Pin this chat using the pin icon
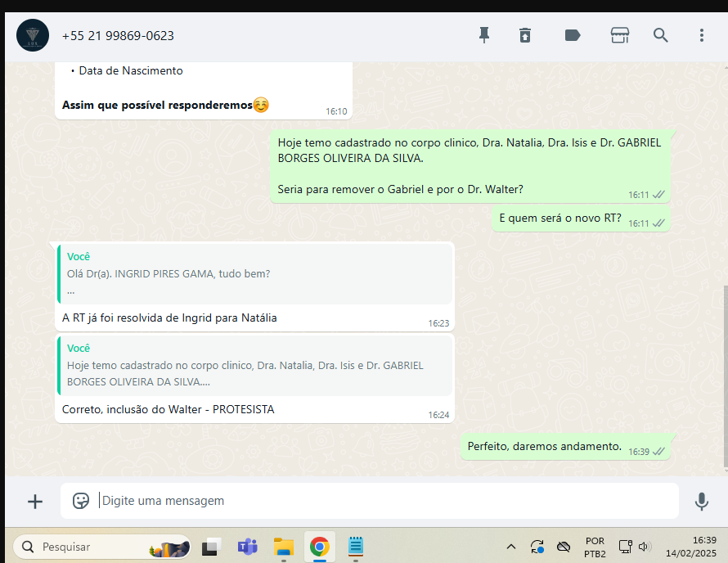Image resolution: width=728 pixels, height=563 pixels. (484, 35)
